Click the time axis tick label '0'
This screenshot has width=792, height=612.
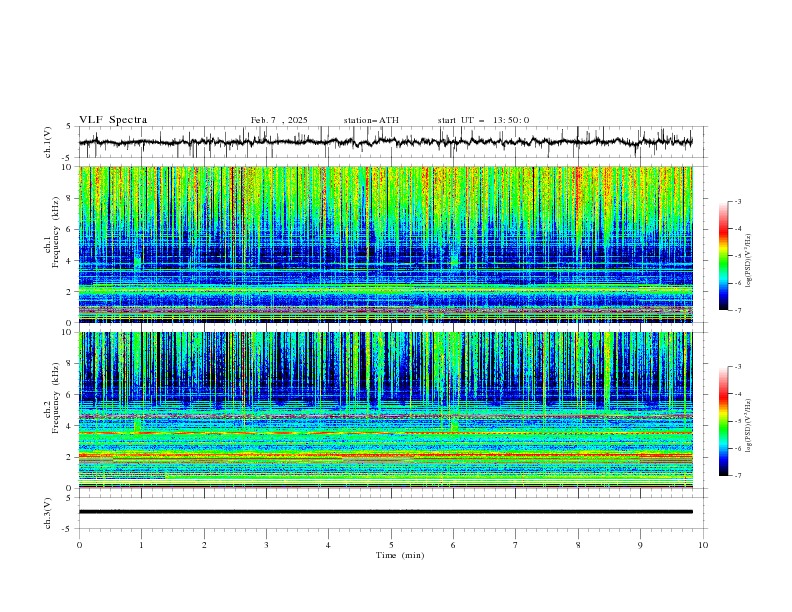point(79,545)
